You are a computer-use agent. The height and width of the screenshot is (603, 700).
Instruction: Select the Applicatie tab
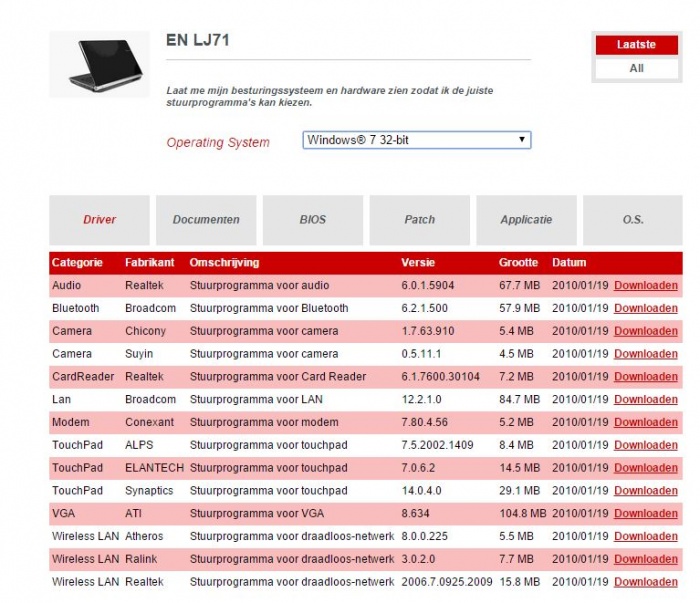[x=526, y=220]
